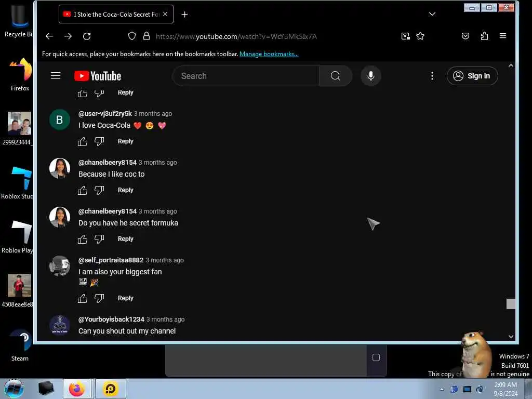532x399 pixels.
Task: Open @self_portraitsa8882 channel link
Action: coord(111,260)
